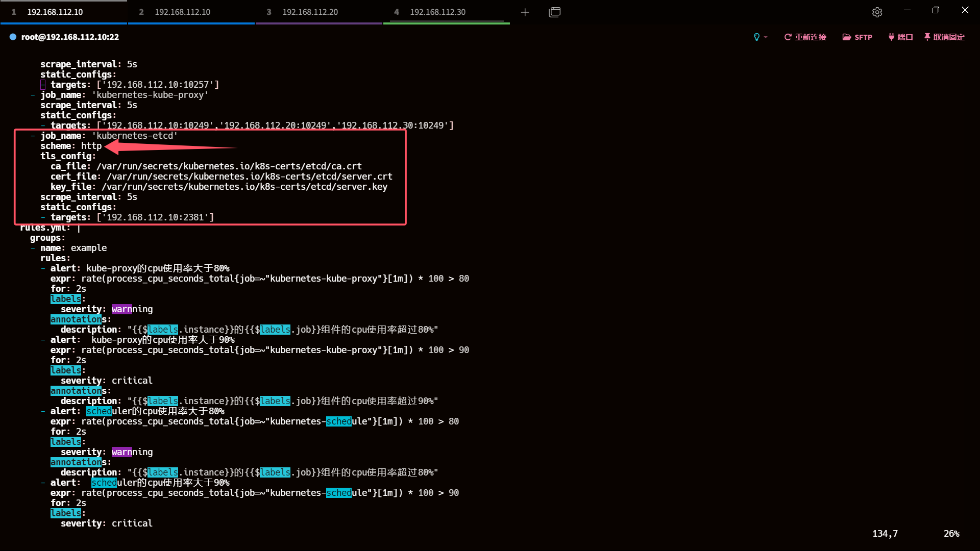
Task: Restore down the window
Action: (936, 10)
